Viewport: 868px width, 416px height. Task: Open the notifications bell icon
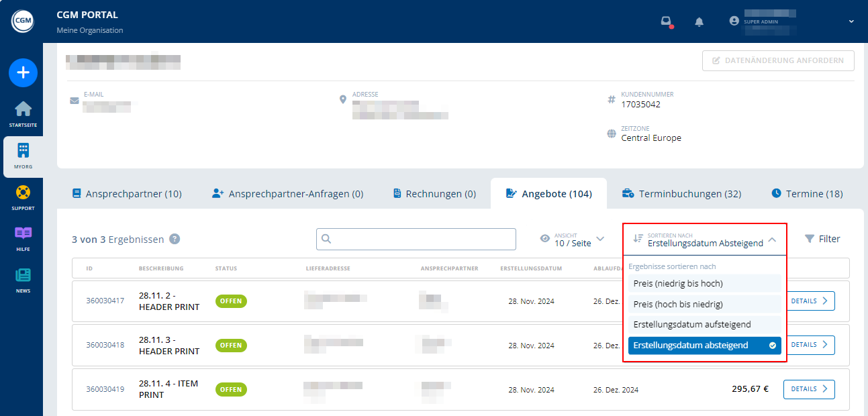tap(699, 21)
